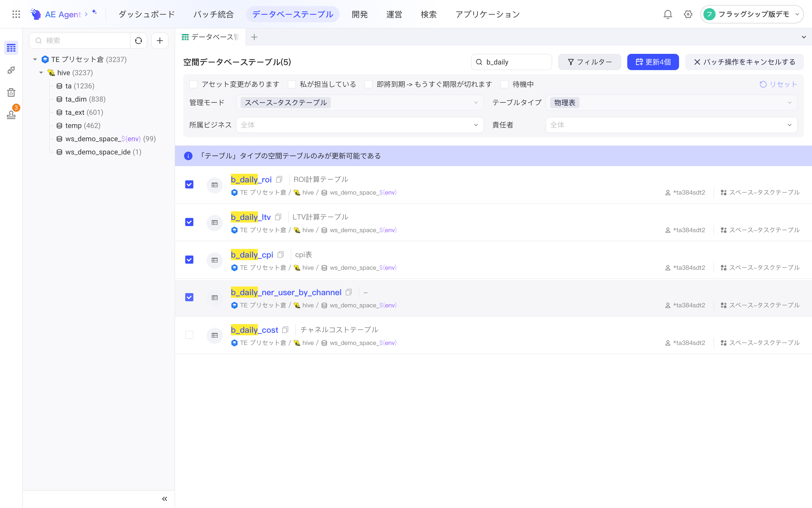Go to バッチ統合 menu
Viewport: 812px width, 508px height.
213,14
